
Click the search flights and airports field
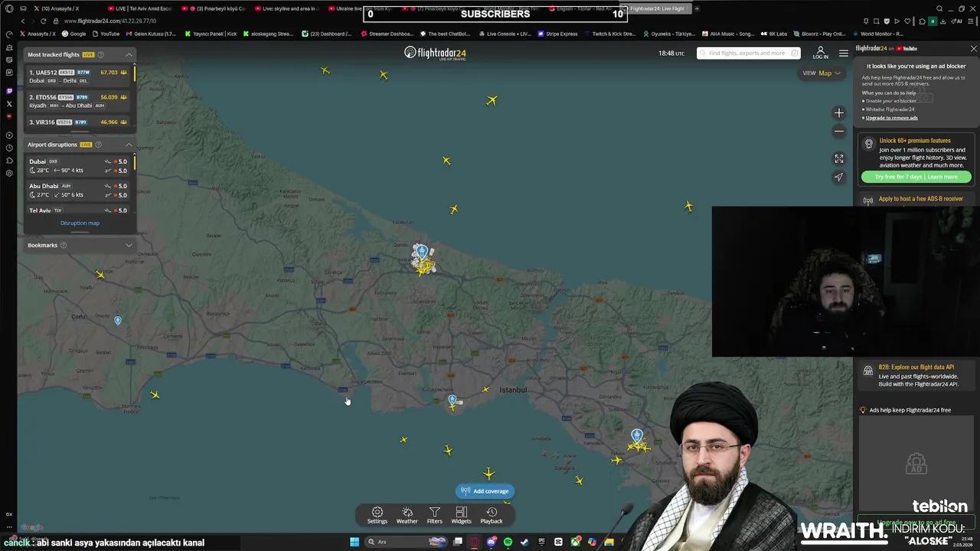pos(749,53)
